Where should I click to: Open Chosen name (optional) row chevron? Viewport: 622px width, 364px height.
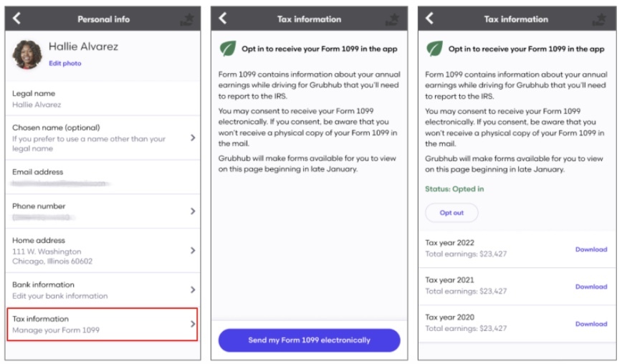tap(193, 138)
